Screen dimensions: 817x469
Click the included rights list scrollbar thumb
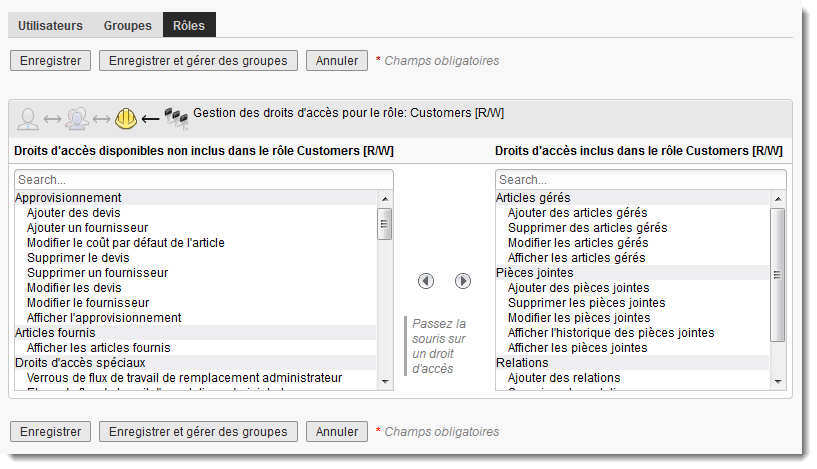(777, 275)
